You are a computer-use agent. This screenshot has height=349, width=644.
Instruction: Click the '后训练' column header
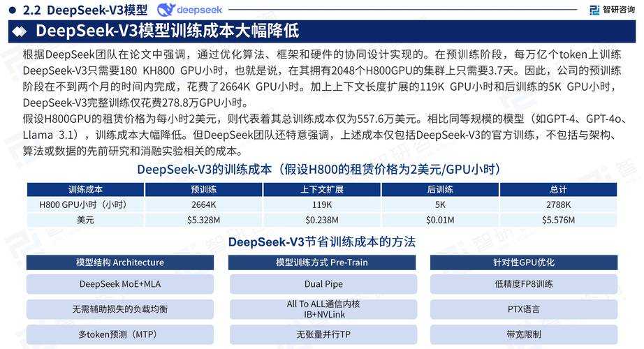click(x=440, y=189)
